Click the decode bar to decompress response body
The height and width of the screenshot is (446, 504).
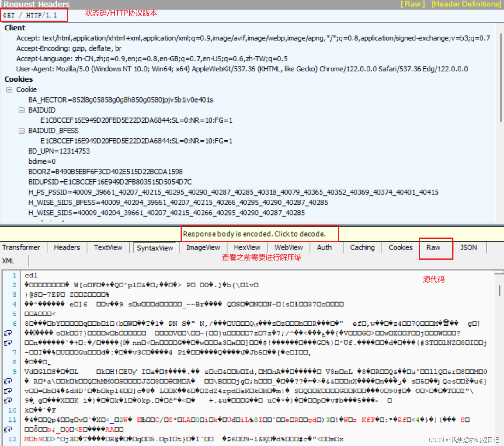click(259, 234)
